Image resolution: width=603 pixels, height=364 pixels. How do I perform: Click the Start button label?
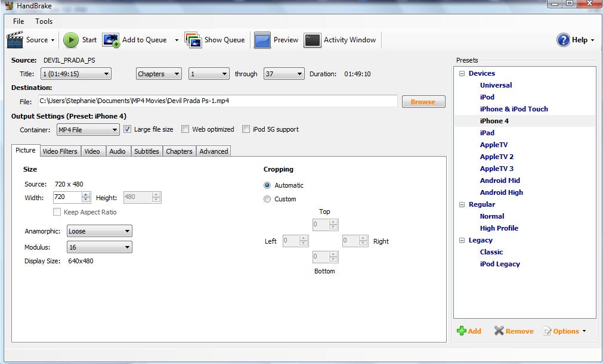[x=89, y=40]
